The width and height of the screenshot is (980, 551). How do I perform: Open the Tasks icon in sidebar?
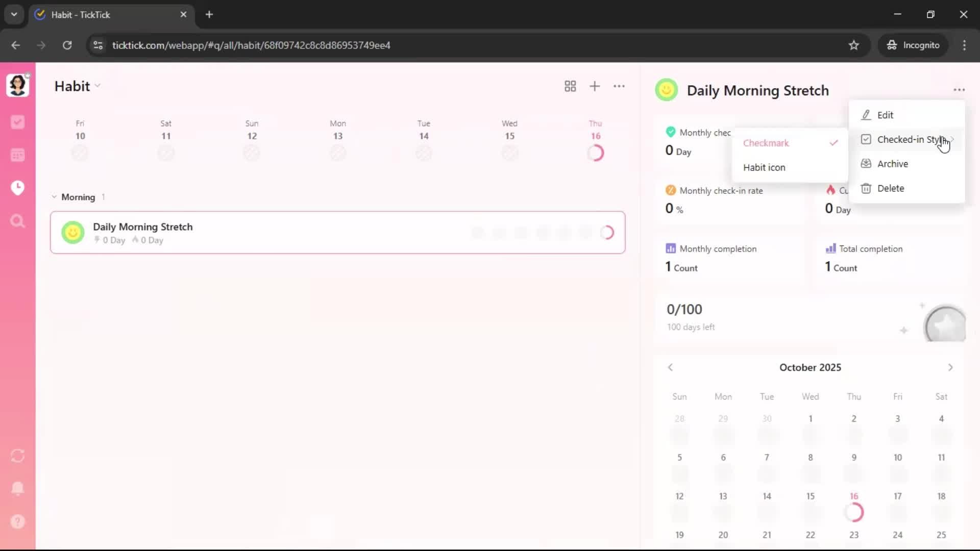tap(17, 122)
